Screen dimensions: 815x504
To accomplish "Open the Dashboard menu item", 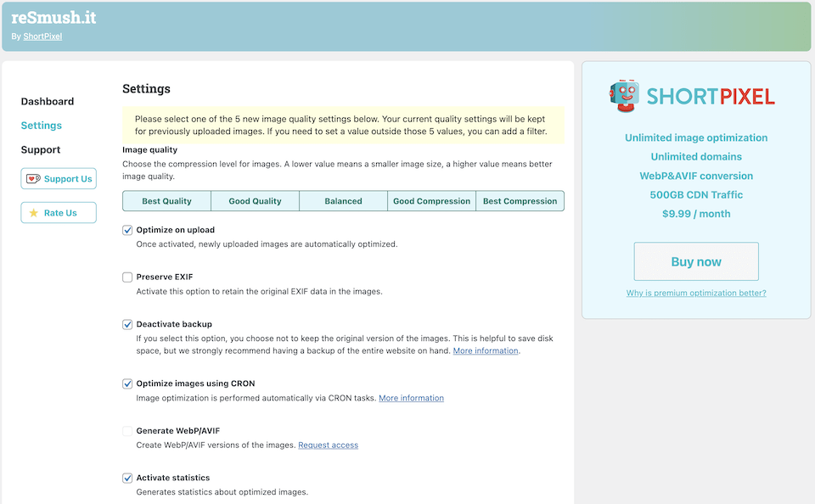I will click(48, 101).
